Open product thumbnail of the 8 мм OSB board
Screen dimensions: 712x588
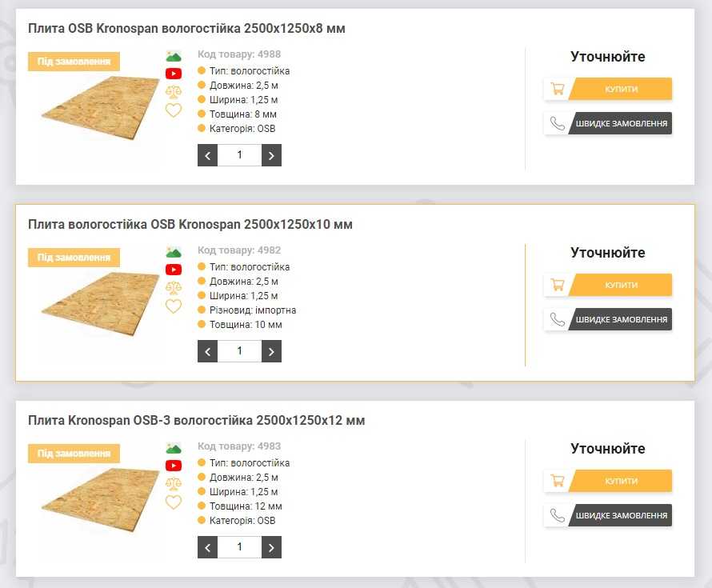[101, 108]
